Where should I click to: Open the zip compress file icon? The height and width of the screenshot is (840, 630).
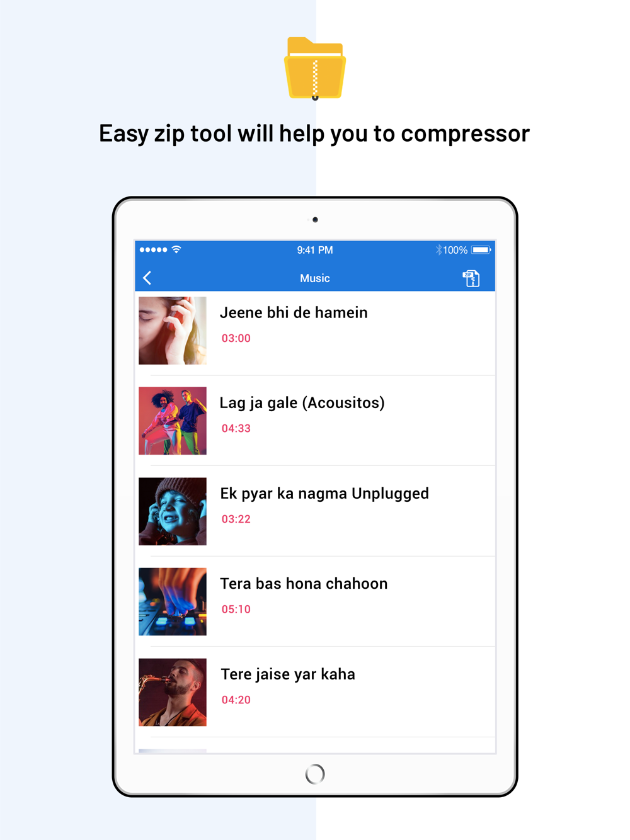(471, 278)
